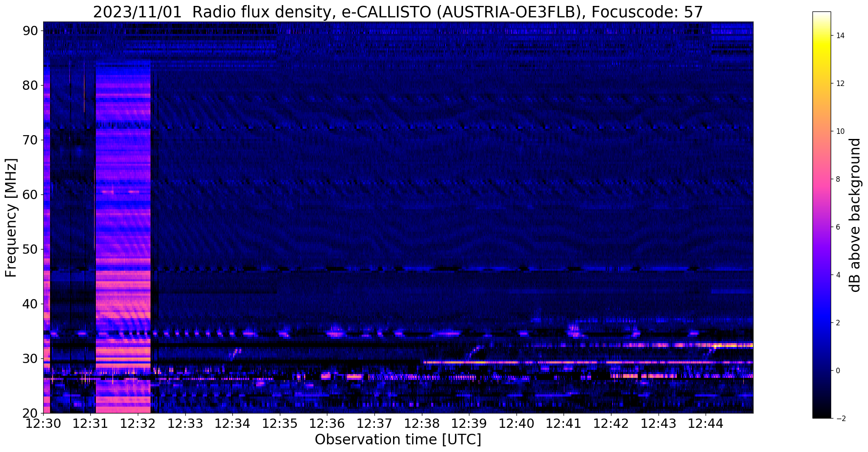Click the 'dB above background' colorbar label
This screenshot has height=452, width=868.
tap(855, 215)
